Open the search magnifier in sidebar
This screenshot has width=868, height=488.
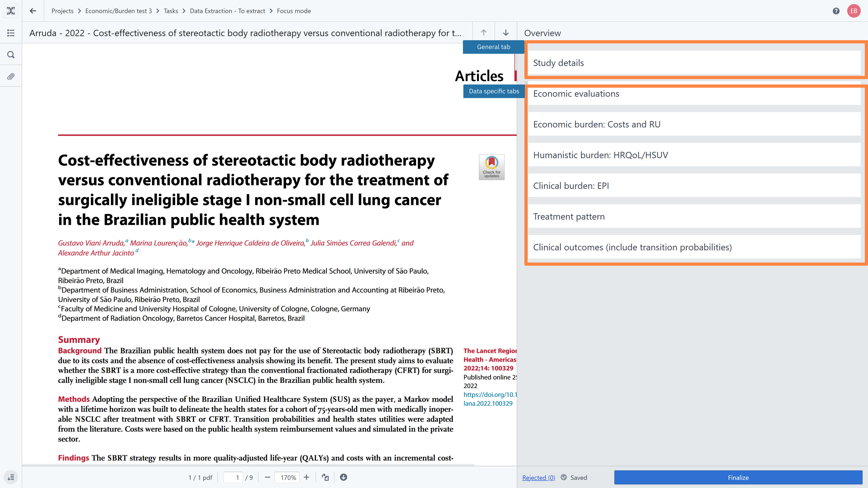pyautogui.click(x=11, y=54)
